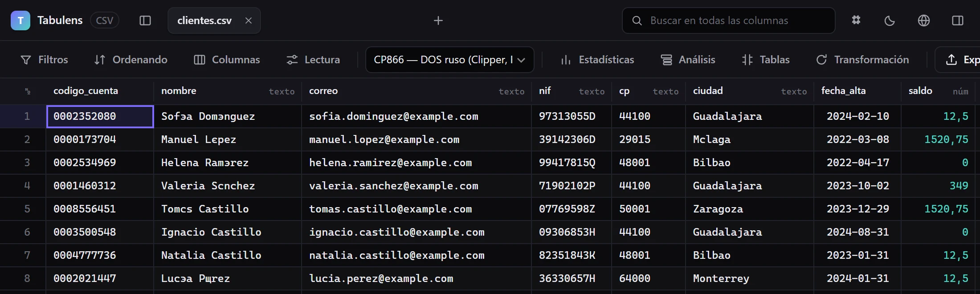Click date cell 2022-03-08
This screenshot has width=980, height=294.
(857, 140)
